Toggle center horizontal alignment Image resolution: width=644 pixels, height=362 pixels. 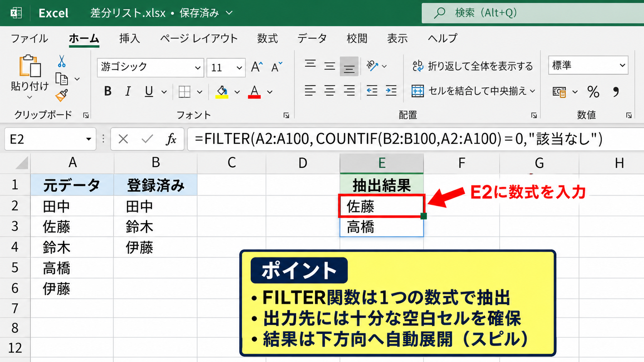[330, 91]
